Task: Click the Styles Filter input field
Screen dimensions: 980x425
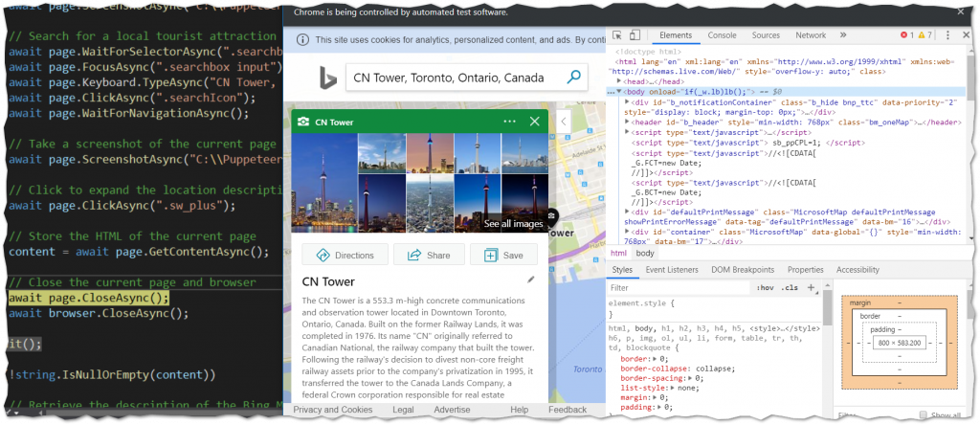Action: tap(679, 288)
